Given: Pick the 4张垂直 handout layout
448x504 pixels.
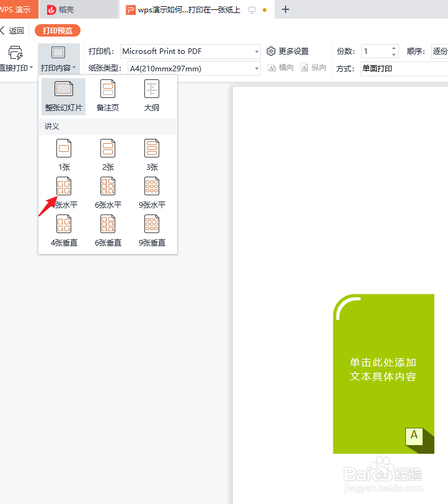Looking at the screenshot, I should click(x=64, y=231).
